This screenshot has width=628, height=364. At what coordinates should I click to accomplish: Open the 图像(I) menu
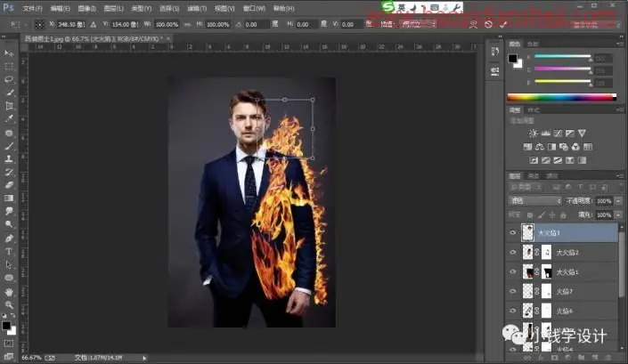click(x=87, y=8)
